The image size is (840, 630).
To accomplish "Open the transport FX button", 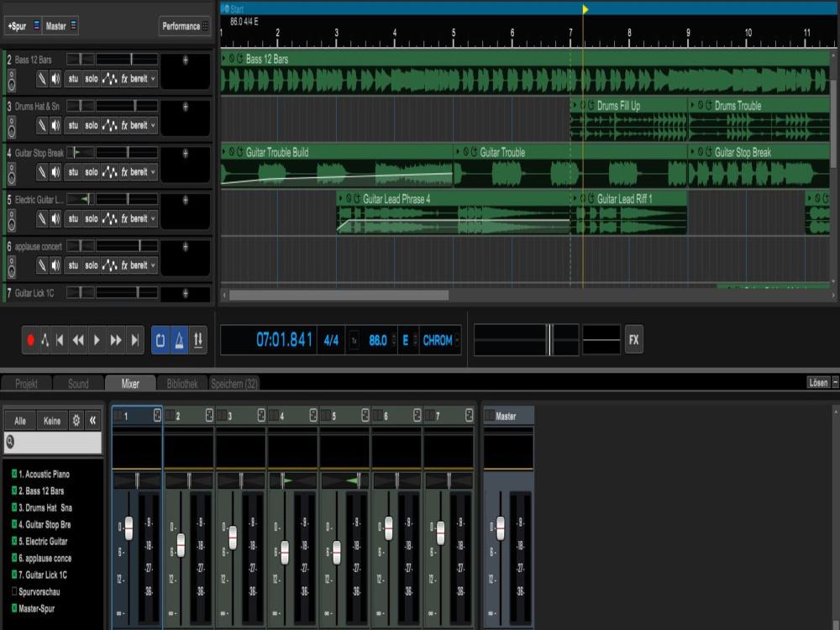I will pyautogui.click(x=633, y=339).
